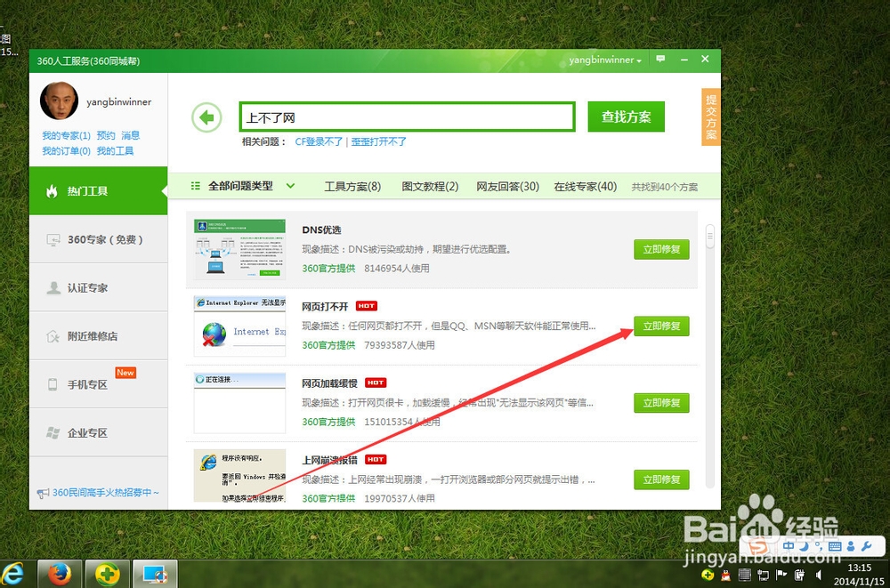This screenshot has width=890, height=588.
Task: Click the 网页加载缓慢 thumbnail image
Action: [239, 402]
